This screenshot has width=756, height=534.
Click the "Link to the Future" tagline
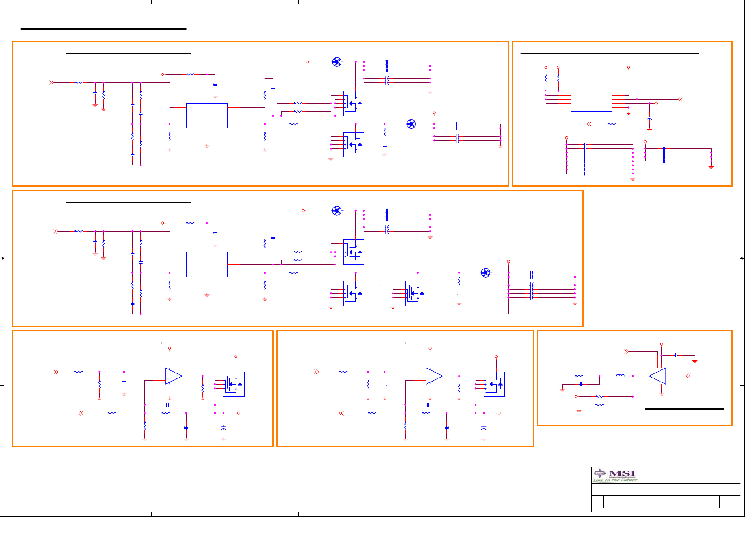(615, 480)
